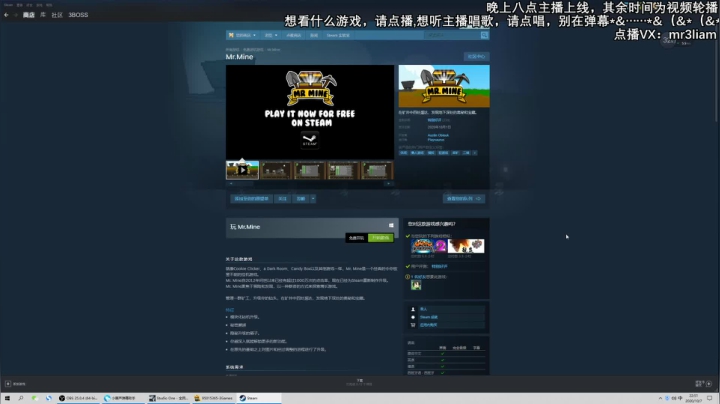Click the green Play Game button
This screenshot has width=720, height=404.
coord(381,238)
